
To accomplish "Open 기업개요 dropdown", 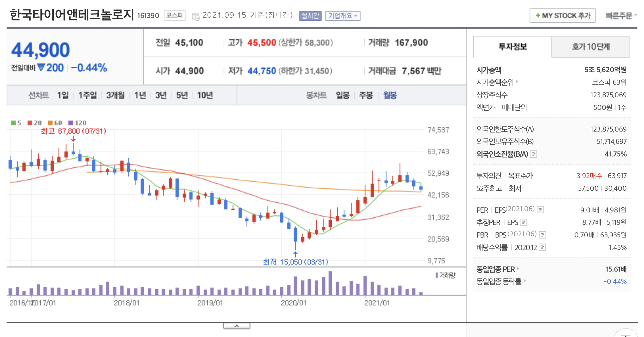I will [343, 16].
